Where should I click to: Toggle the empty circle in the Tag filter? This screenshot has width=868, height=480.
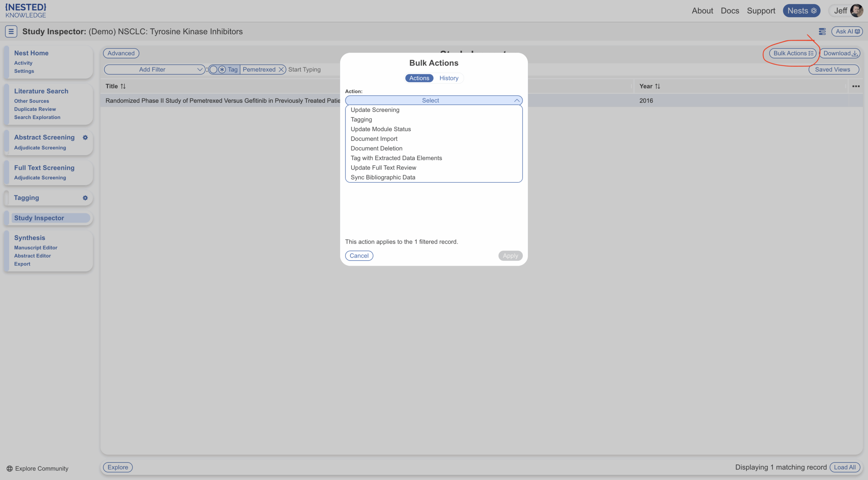(x=213, y=69)
